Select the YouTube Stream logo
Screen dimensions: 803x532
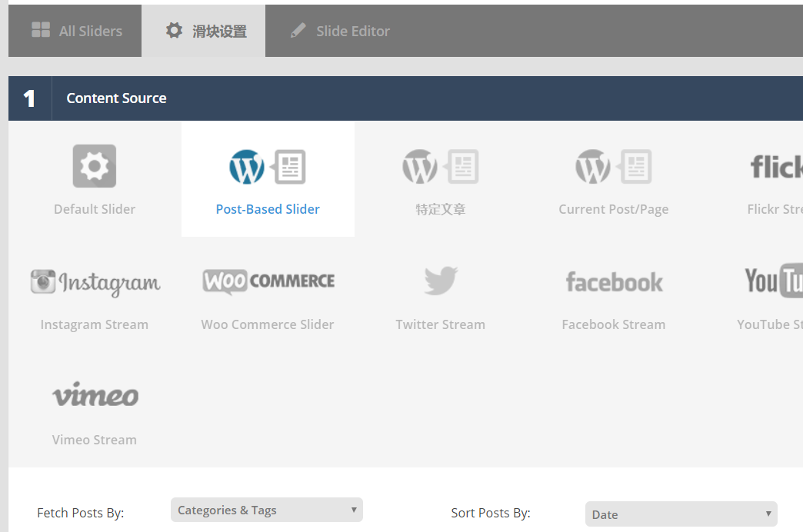(774, 281)
